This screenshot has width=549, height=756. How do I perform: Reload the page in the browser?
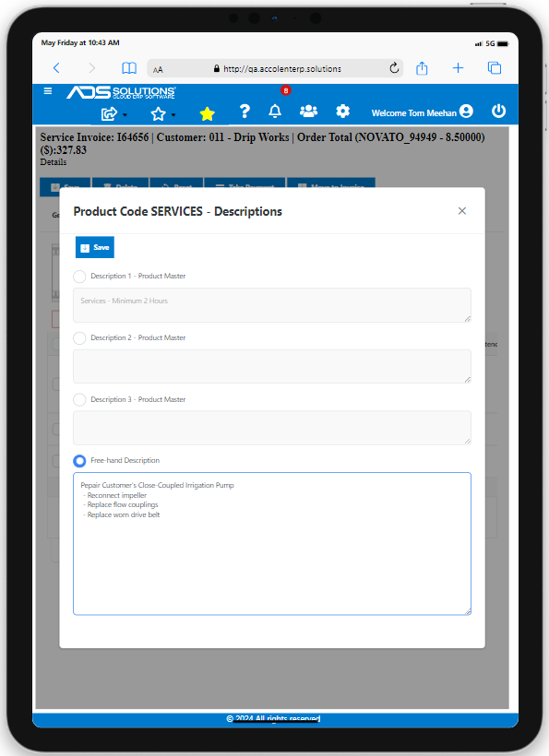click(394, 68)
